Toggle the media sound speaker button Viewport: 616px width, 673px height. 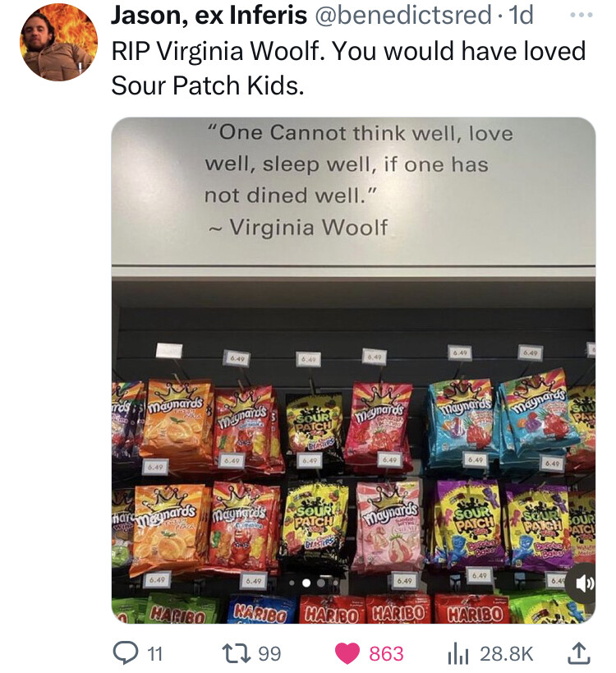coord(581,584)
